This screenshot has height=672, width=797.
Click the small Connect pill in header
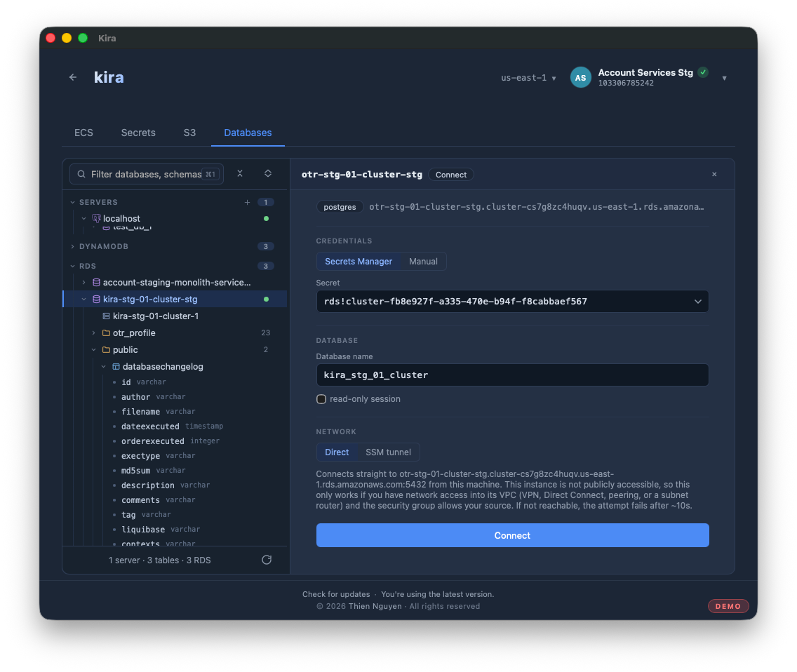[x=451, y=175]
